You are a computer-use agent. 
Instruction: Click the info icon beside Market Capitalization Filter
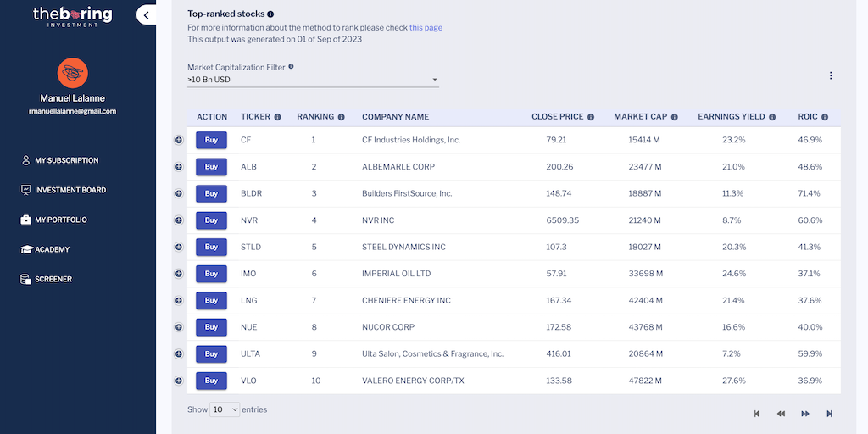291,67
